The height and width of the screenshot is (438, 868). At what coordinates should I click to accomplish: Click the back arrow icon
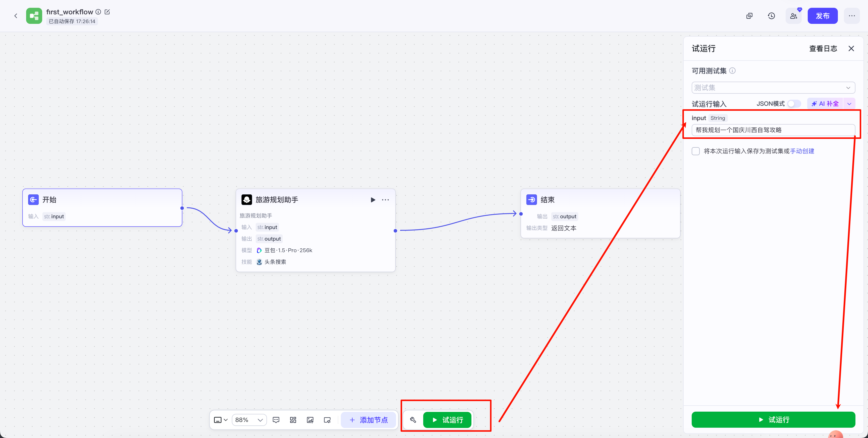pyautogui.click(x=16, y=16)
